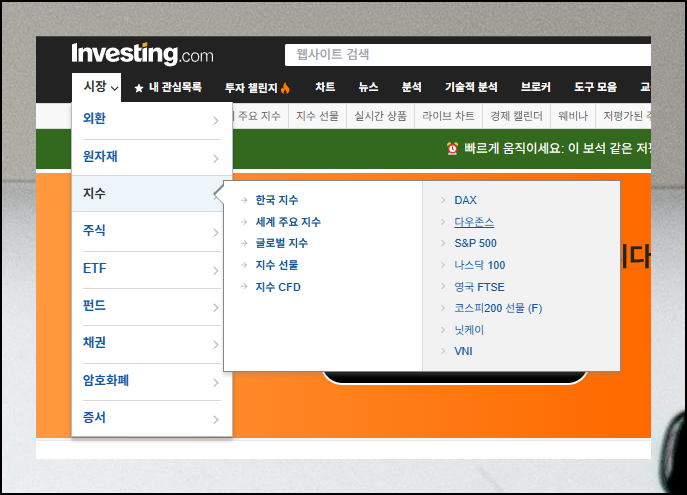Image resolution: width=687 pixels, height=495 pixels.
Task: Select the 지수 선물 sub-navigation tab
Action: pyautogui.click(x=317, y=116)
